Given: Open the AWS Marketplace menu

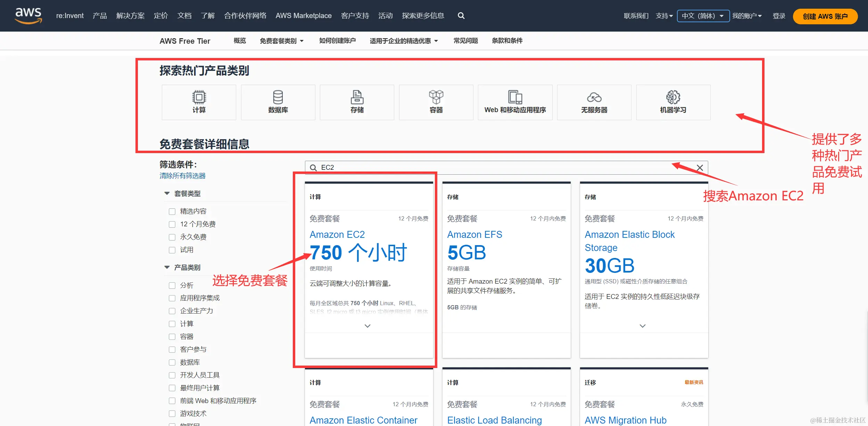Looking at the screenshot, I should click(x=304, y=16).
